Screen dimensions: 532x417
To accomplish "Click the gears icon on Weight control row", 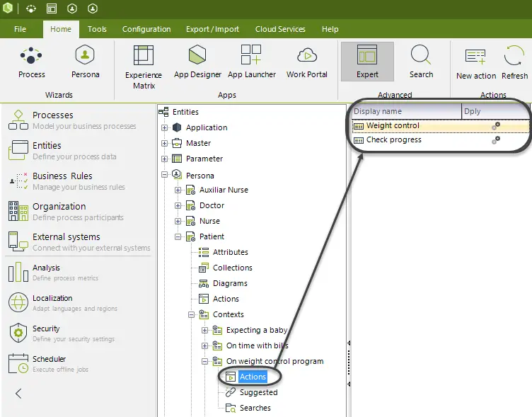I will click(496, 126).
